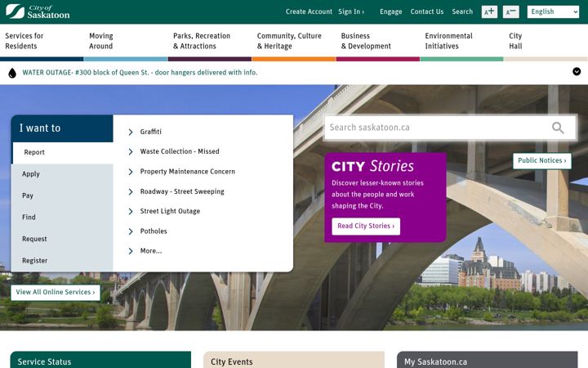Open the English language dropdown
Viewport: 588px width, 368px height.
[x=553, y=11]
